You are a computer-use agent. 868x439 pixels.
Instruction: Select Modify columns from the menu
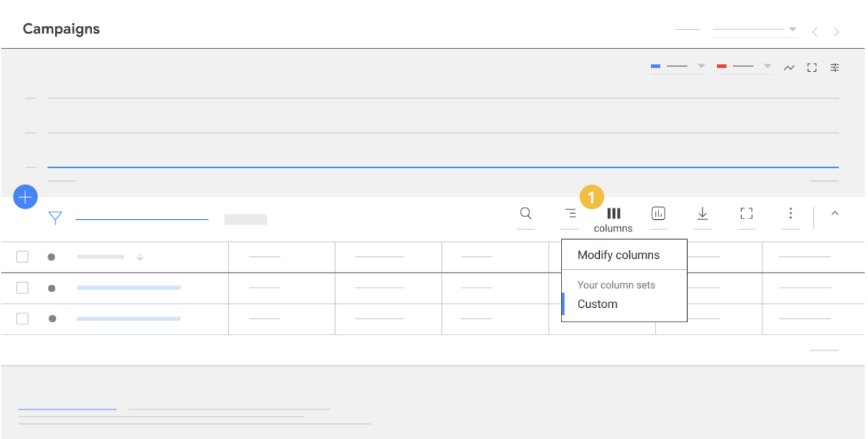pos(618,255)
